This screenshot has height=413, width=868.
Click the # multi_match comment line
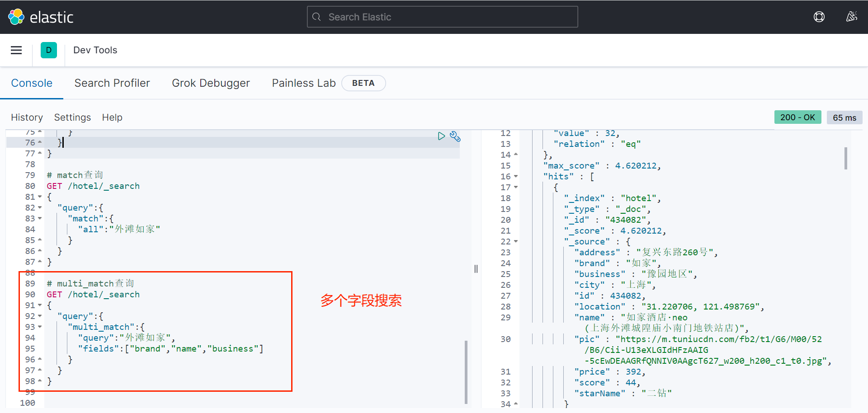[x=90, y=284]
